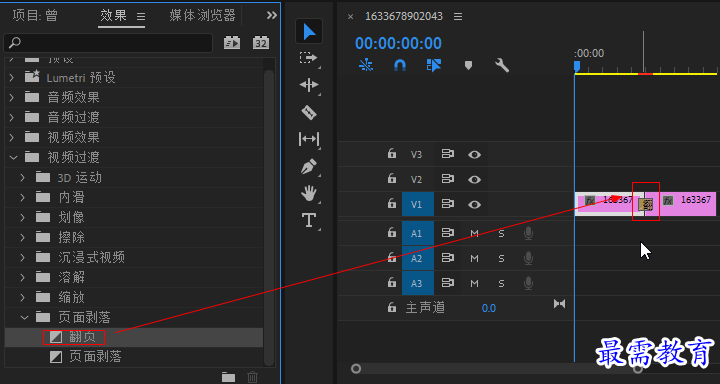
Task: Toggle timeline Snap magnet icon
Action: click(x=400, y=66)
